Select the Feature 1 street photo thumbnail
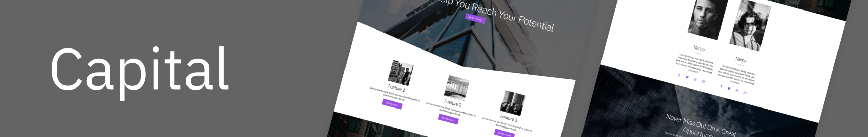 [400, 73]
